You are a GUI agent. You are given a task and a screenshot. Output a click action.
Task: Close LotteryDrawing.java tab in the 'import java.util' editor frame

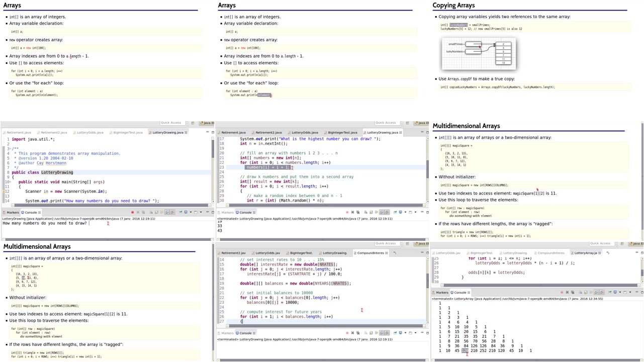[x=186, y=132]
